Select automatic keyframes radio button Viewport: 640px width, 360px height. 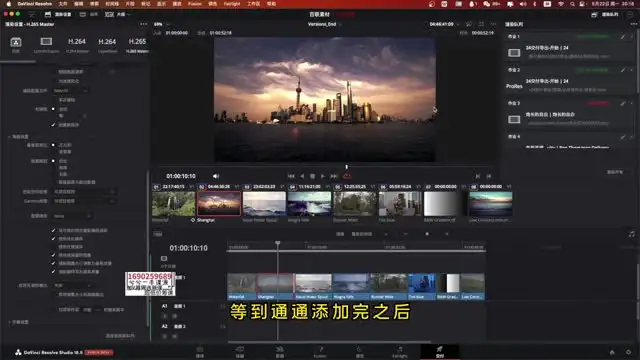point(53,109)
